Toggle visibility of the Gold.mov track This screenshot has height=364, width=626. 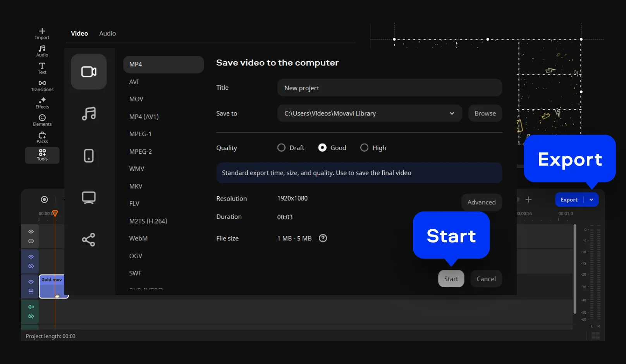(31, 282)
